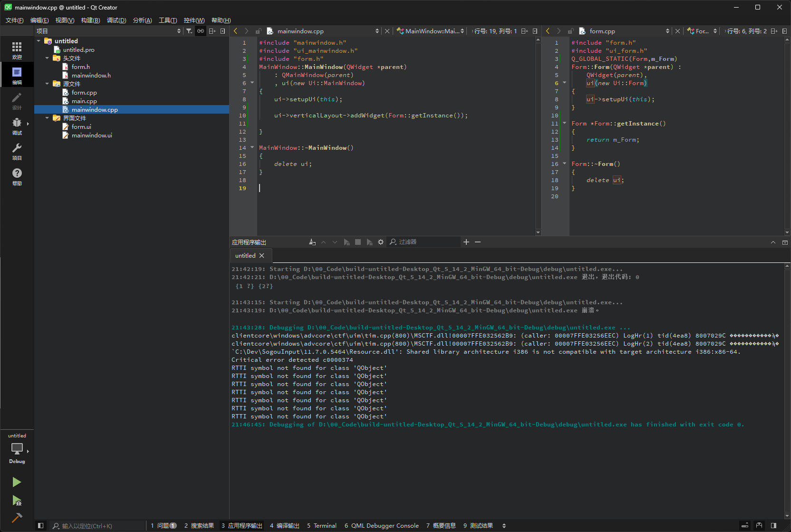Show the 搜索结果 pane
The image size is (791, 532).
tap(199, 525)
